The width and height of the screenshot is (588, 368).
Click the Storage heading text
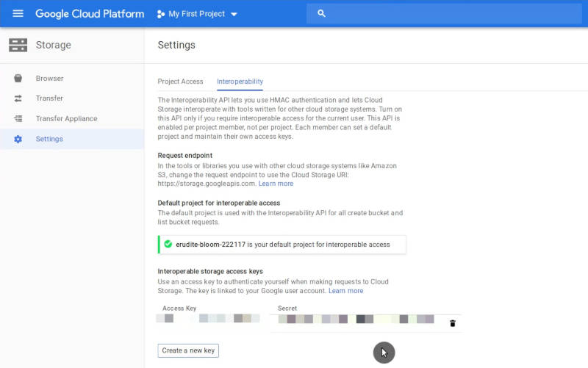coord(53,45)
